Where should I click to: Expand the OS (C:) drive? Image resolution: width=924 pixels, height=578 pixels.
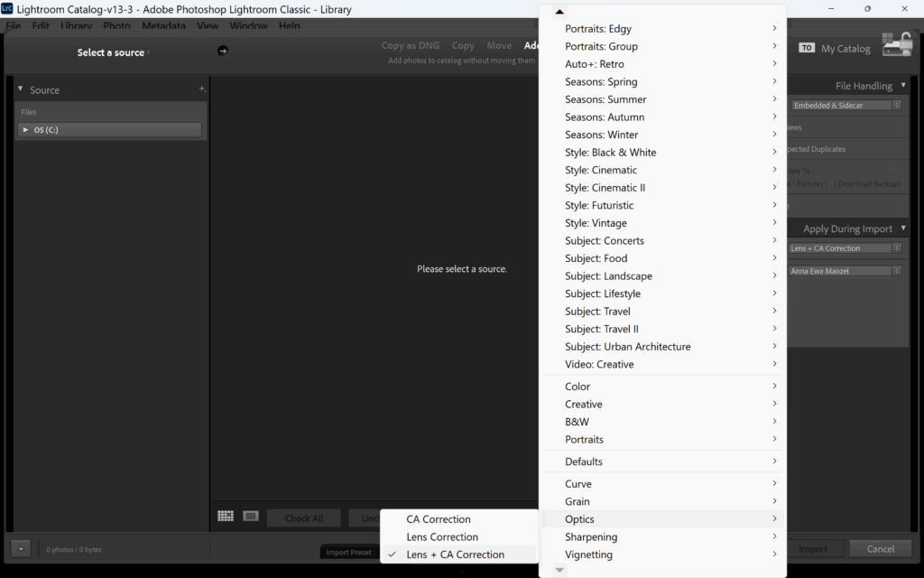click(25, 130)
